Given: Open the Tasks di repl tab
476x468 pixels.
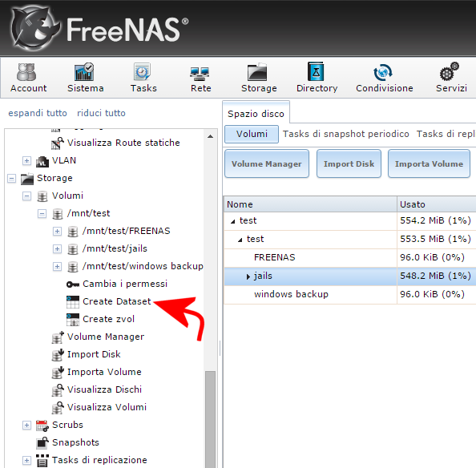Looking at the screenshot, I should (x=446, y=134).
